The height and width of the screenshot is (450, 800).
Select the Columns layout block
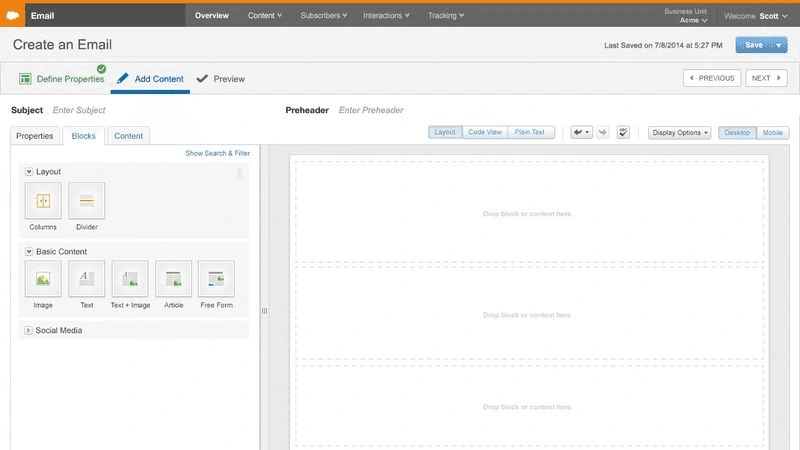pyautogui.click(x=43, y=201)
